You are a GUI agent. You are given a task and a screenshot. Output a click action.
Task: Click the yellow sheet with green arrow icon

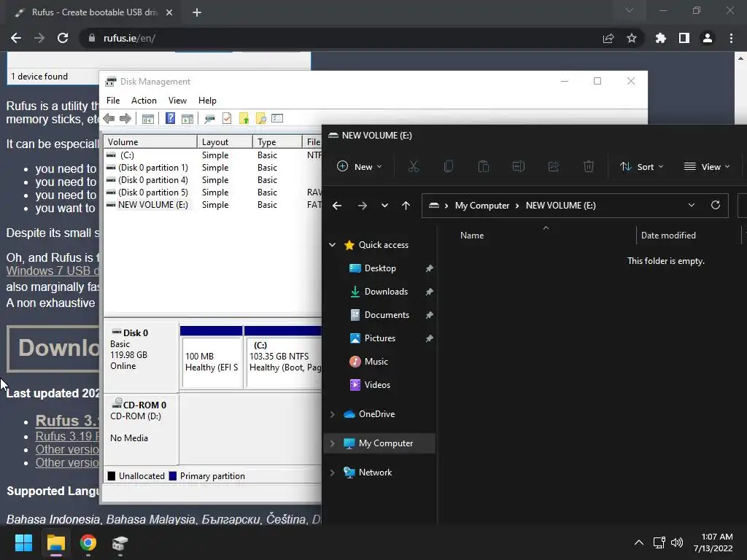[x=244, y=119]
